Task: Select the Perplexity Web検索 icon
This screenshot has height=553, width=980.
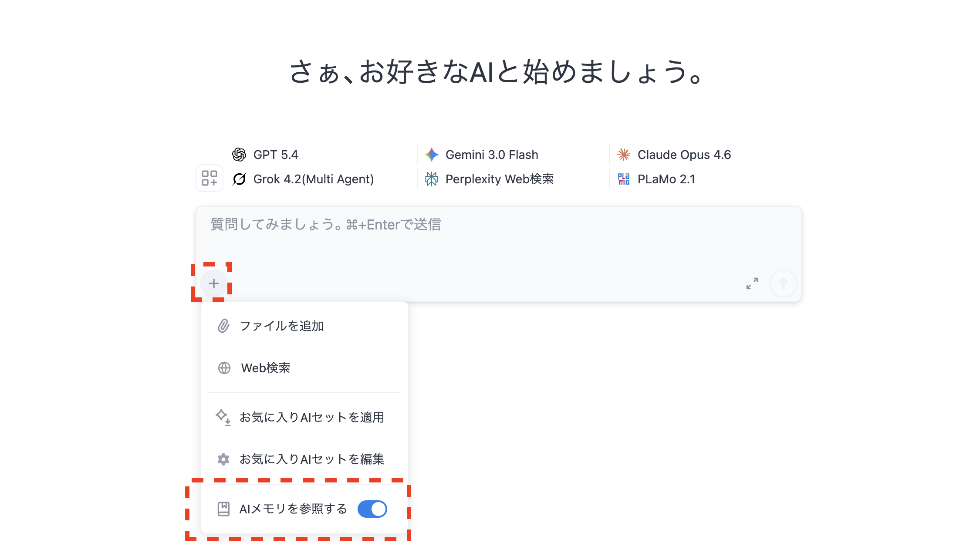Action: point(432,179)
